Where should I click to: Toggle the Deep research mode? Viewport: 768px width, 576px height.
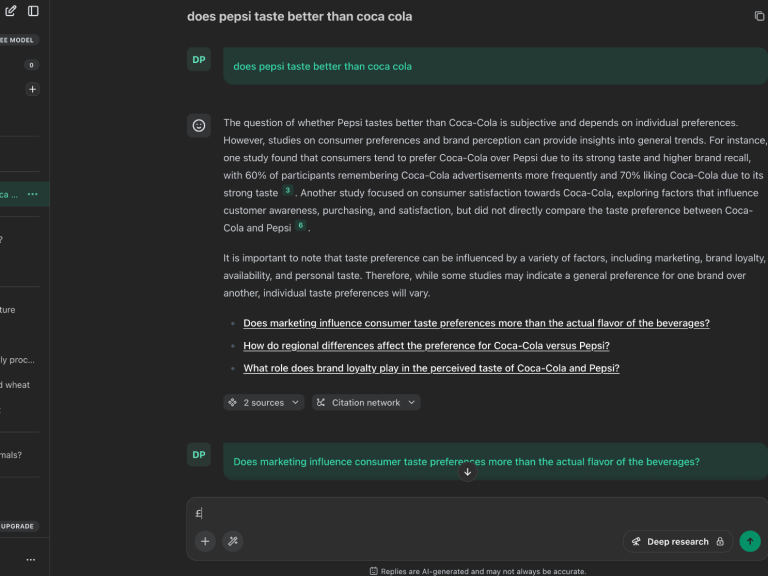pos(678,541)
